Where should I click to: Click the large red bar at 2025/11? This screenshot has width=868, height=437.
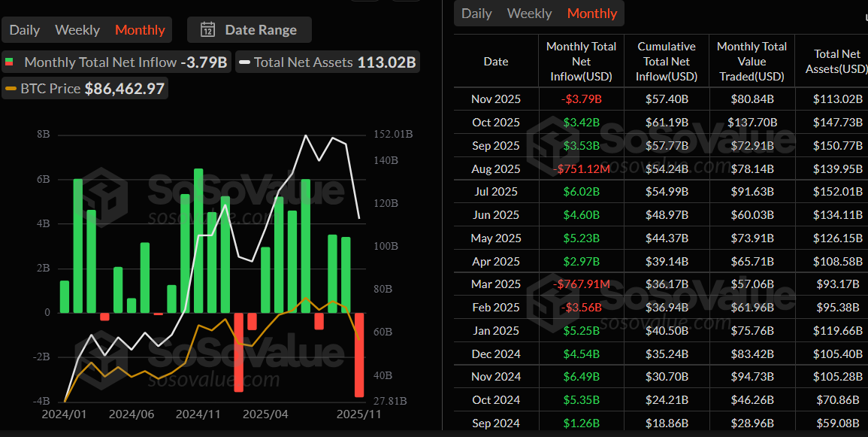coord(359,355)
